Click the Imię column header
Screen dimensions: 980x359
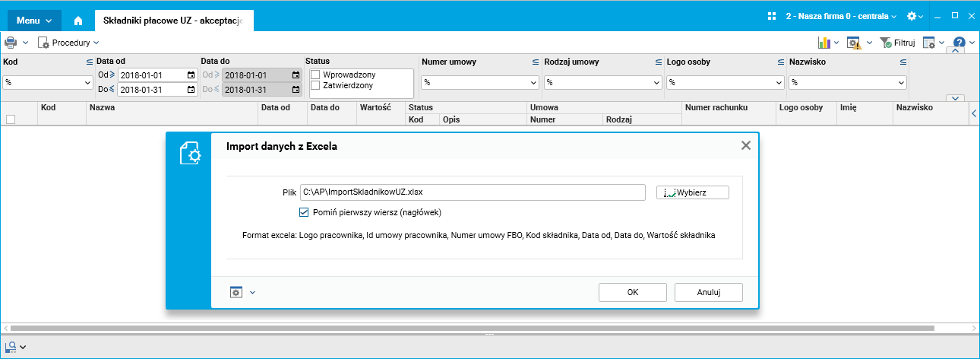[864, 113]
